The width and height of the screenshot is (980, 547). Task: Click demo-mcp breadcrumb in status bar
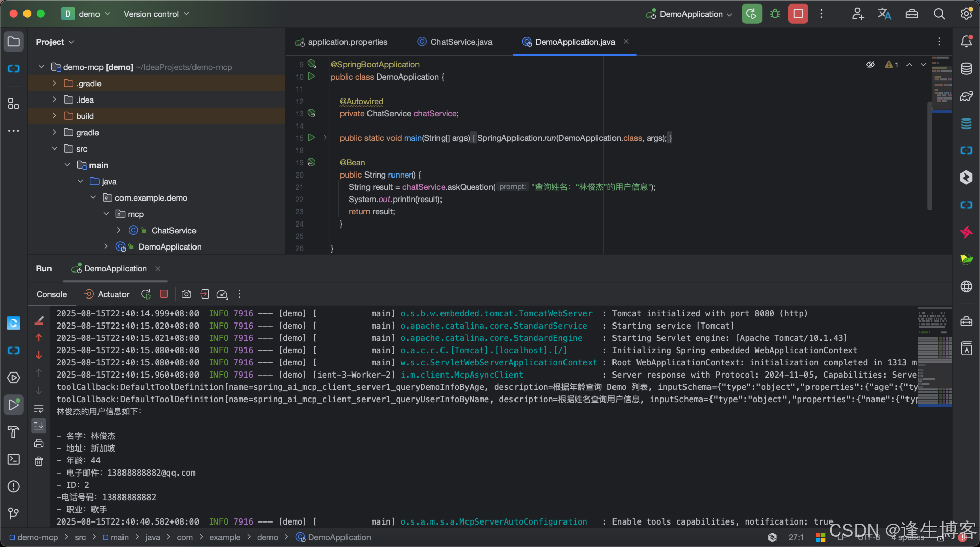point(34,537)
